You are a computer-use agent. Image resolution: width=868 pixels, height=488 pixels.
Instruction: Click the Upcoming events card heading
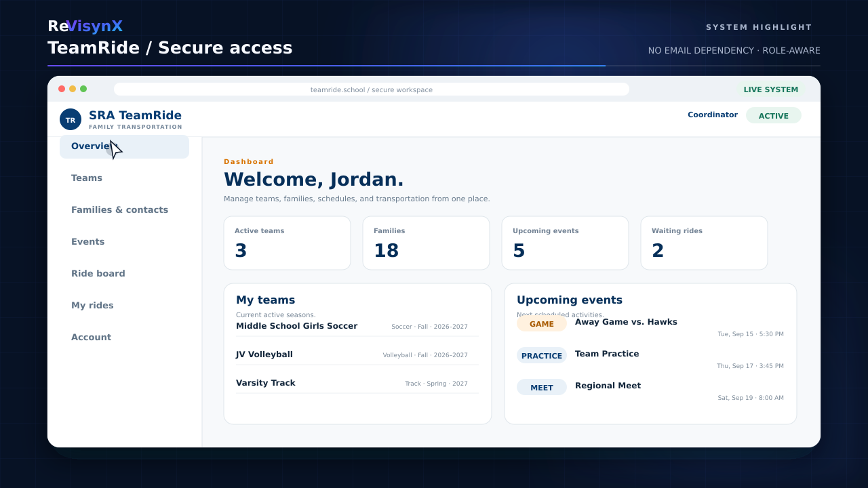[570, 300]
